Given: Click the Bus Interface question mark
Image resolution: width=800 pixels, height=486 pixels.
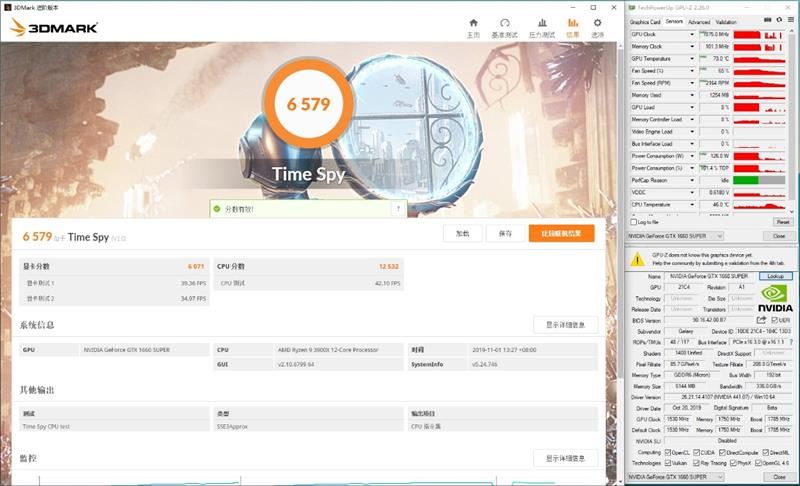Looking at the screenshot, I should tap(791, 342).
